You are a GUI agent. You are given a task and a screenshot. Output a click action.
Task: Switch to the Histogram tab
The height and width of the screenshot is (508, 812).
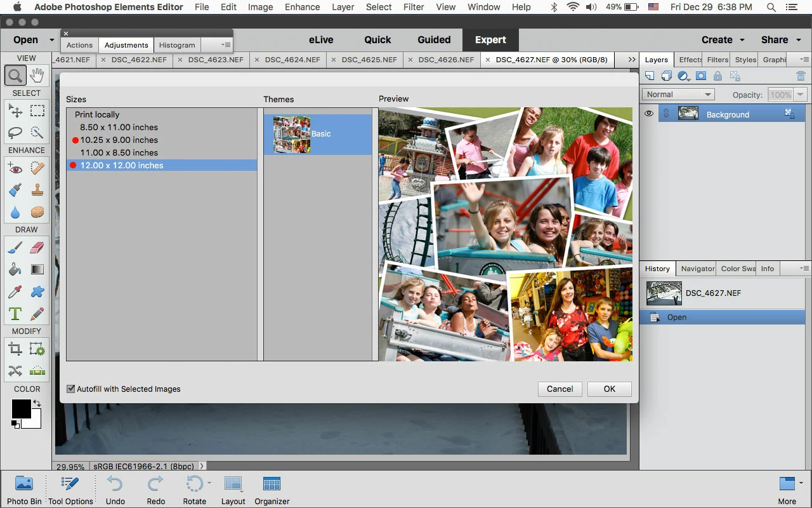tap(177, 45)
